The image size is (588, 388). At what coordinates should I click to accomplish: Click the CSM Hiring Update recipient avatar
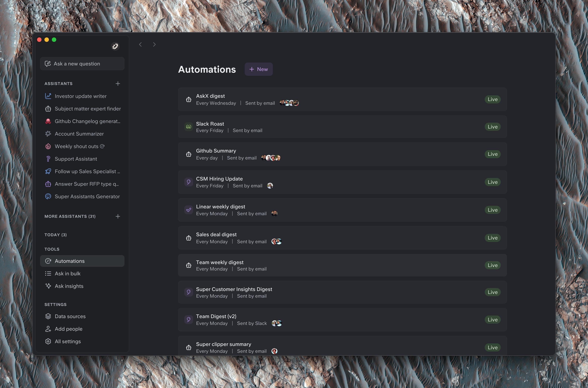point(270,186)
